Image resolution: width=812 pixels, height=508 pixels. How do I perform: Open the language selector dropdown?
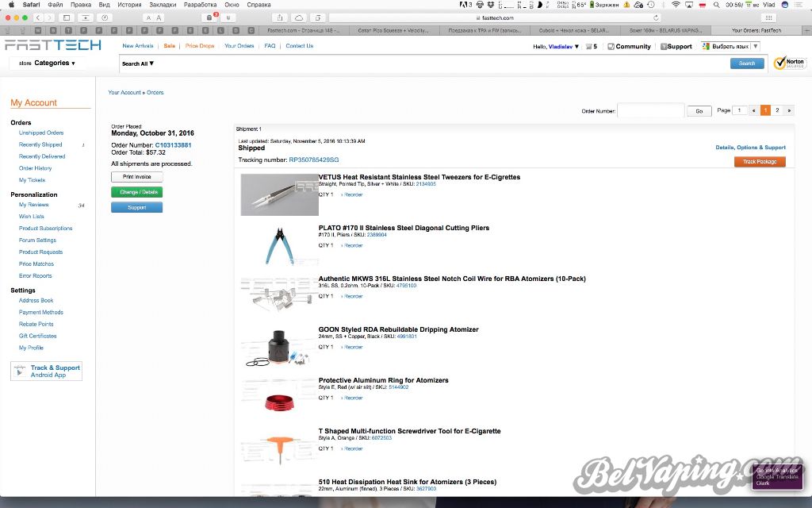click(730, 46)
